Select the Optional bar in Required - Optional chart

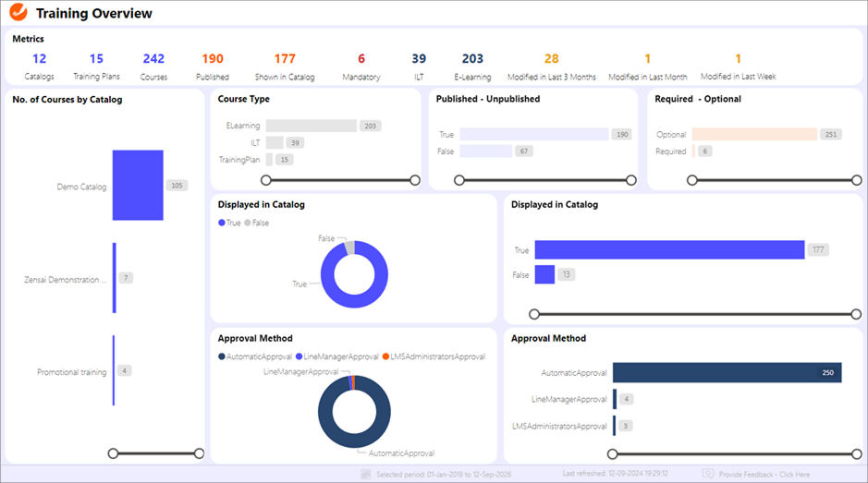(x=753, y=134)
